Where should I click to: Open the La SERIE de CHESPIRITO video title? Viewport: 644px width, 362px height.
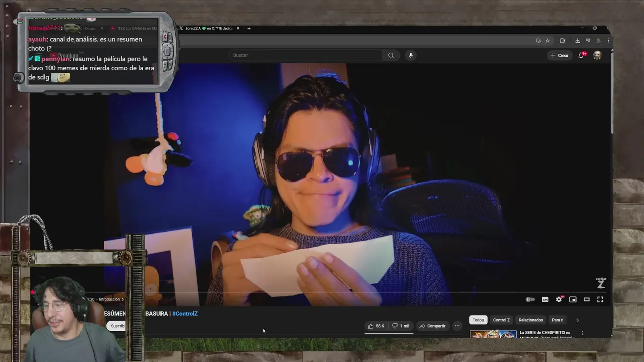(547, 334)
